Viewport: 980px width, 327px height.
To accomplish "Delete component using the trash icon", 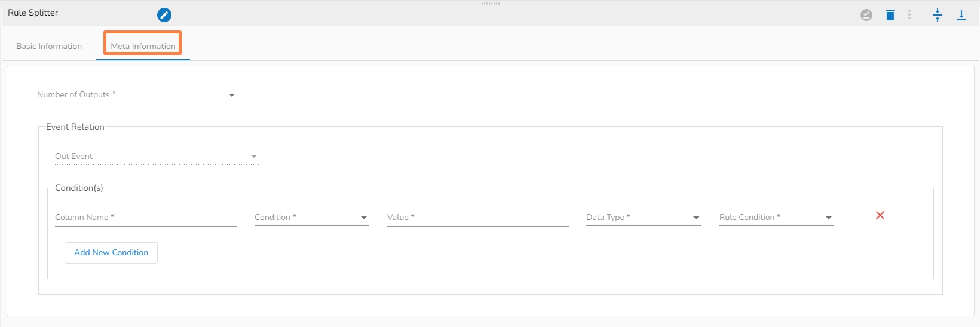I will pos(890,15).
